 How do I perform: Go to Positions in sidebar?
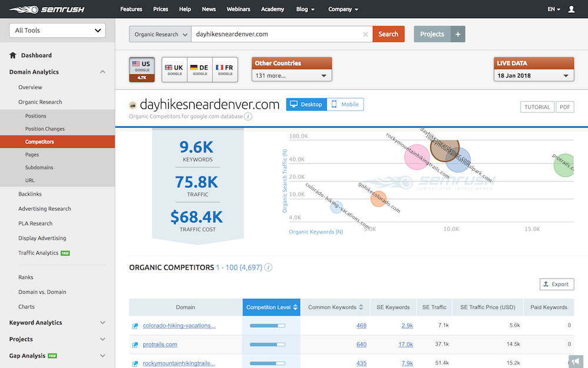[x=36, y=116]
